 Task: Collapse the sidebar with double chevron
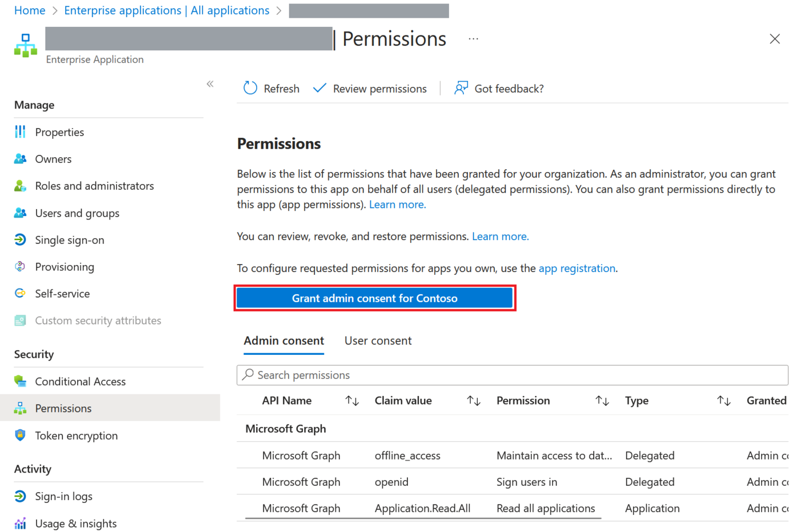[210, 84]
